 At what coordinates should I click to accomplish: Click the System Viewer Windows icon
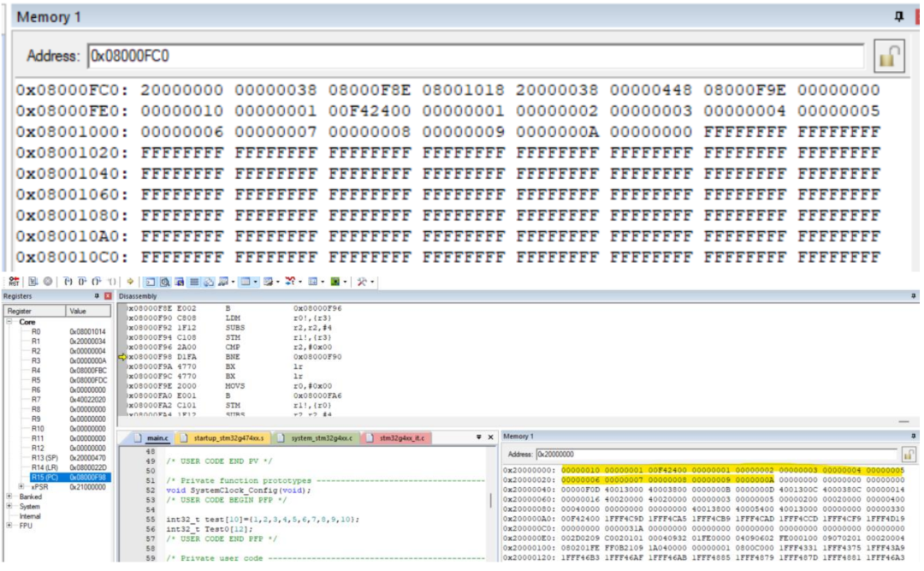(335, 282)
